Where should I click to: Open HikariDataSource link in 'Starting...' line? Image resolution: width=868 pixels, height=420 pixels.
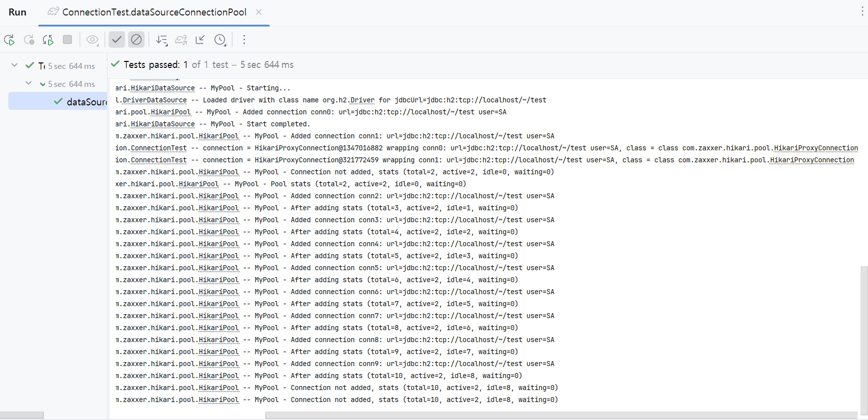pos(163,88)
